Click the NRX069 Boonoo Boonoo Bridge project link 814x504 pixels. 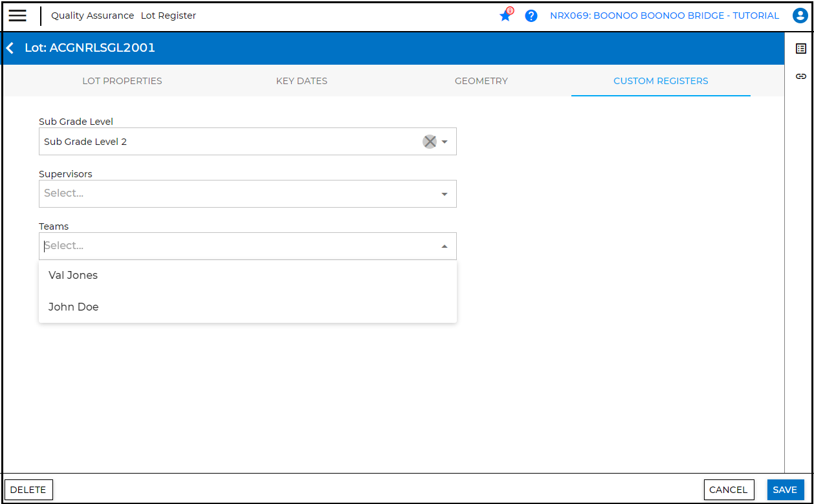pyautogui.click(x=665, y=16)
